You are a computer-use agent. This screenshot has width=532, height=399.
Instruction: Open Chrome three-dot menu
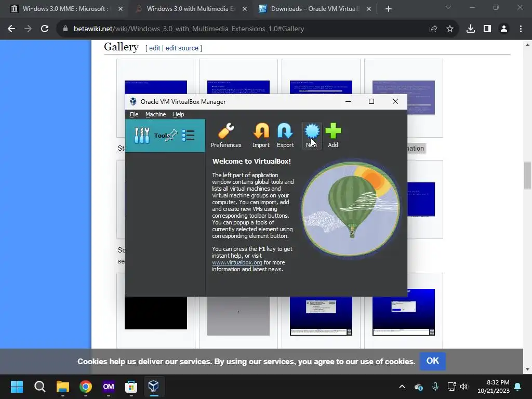pyautogui.click(x=521, y=29)
